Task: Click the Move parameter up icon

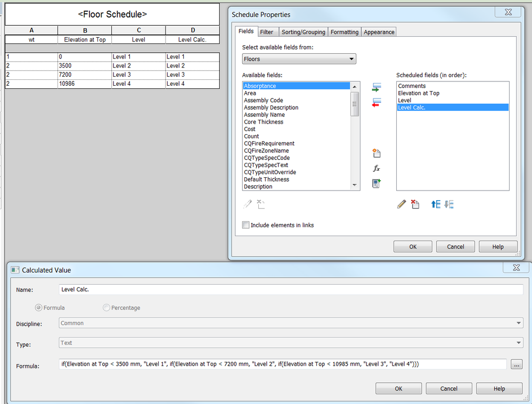Action: click(436, 204)
